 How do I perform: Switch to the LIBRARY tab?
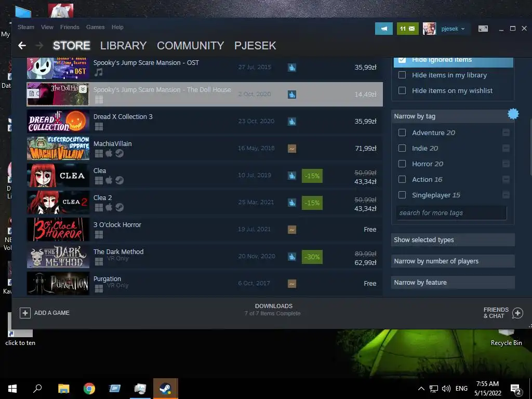[x=123, y=46]
